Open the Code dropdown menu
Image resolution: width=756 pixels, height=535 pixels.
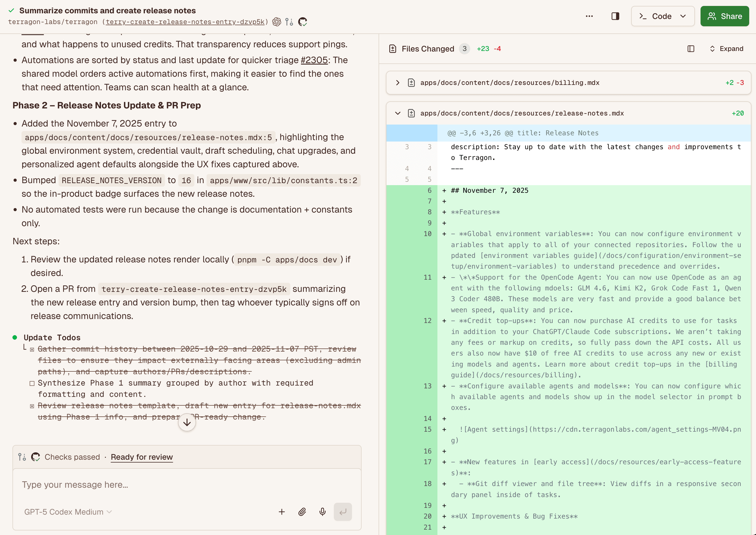[x=662, y=16]
